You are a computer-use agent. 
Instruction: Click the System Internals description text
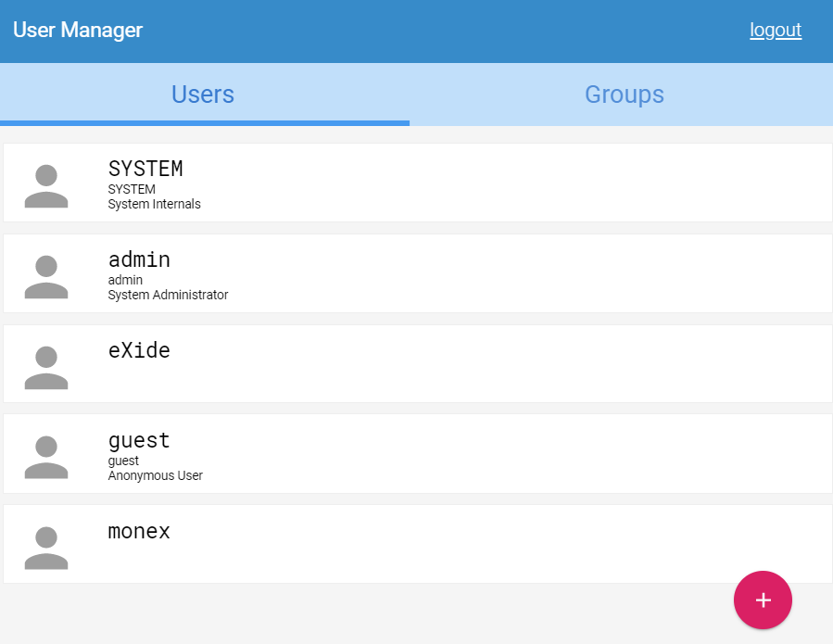pos(154,204)
